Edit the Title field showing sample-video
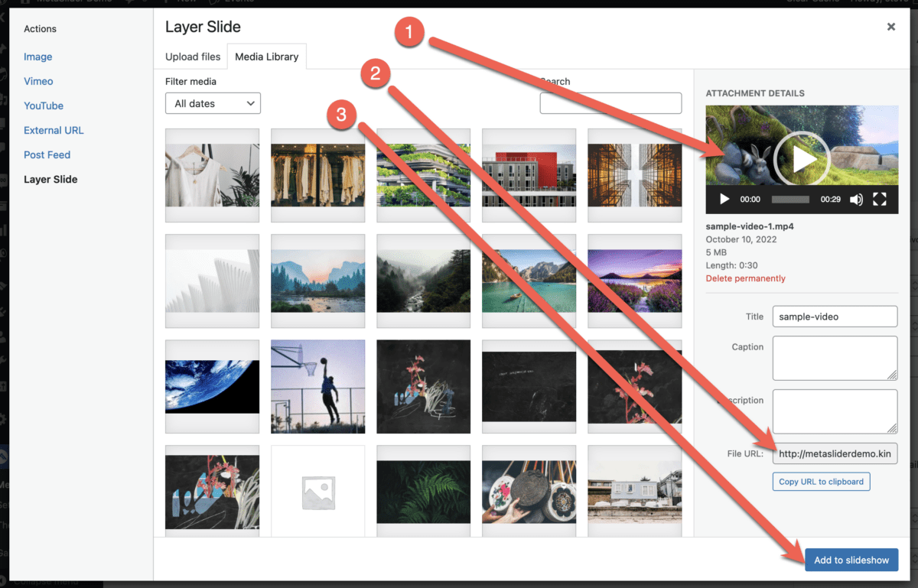 tap(835, 316)
